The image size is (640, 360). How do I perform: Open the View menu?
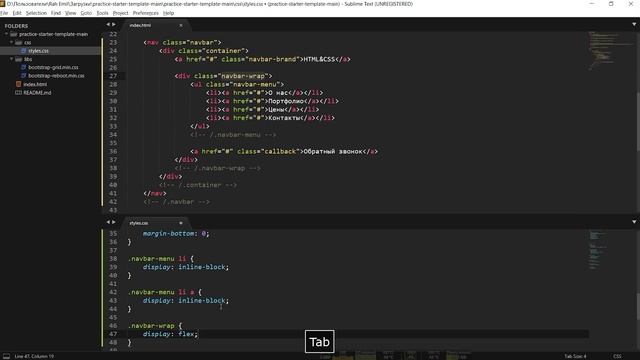pyautogui.click(x=71, y=13)
